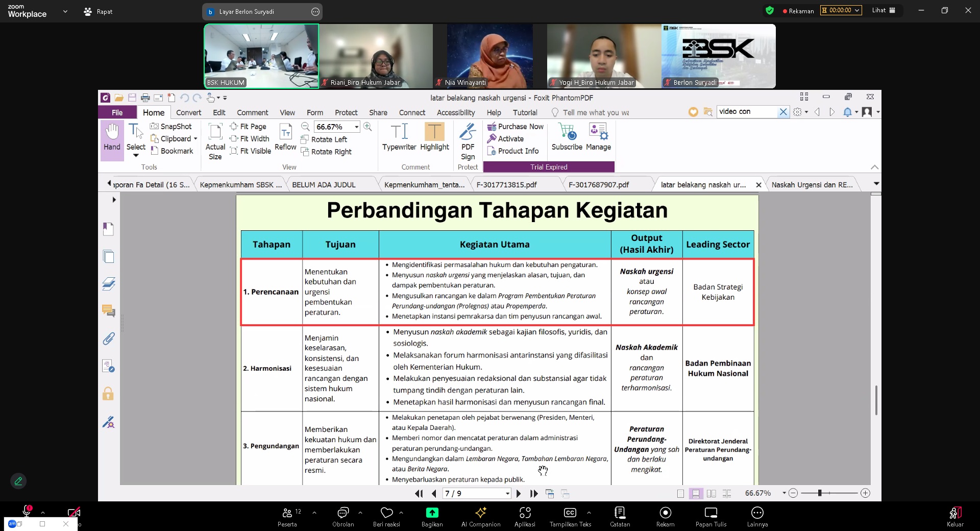The width and height of the screenshot is (980, 531).
Task: Select the Hand tool in ribbon
Action: 112,138
